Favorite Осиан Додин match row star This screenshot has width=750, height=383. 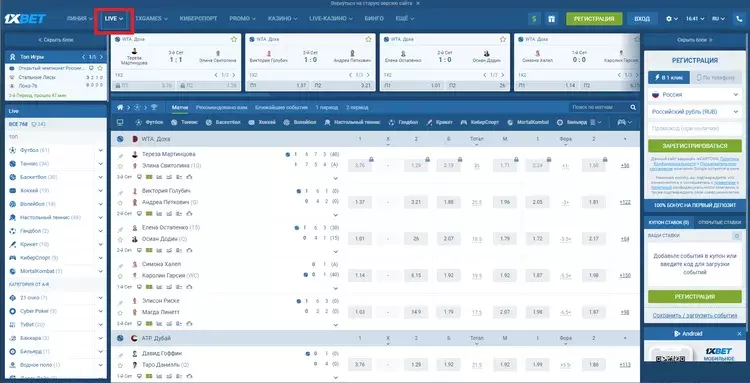(120, 239)
